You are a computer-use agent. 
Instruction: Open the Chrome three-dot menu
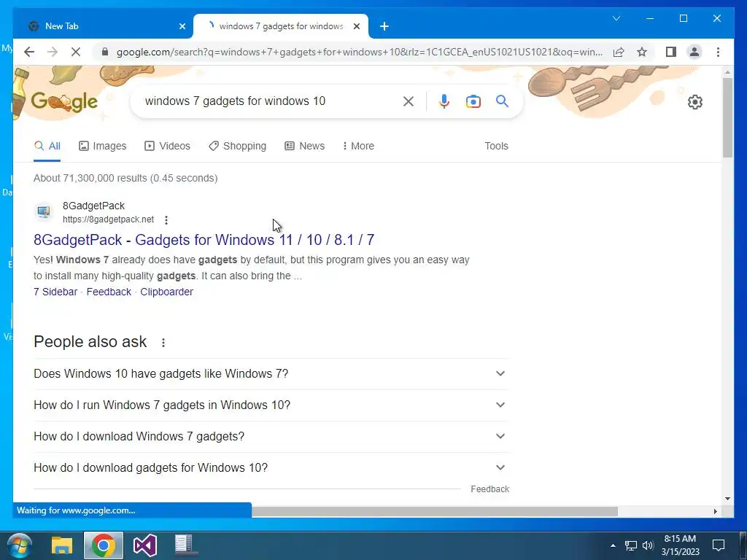tap(718, 52)
